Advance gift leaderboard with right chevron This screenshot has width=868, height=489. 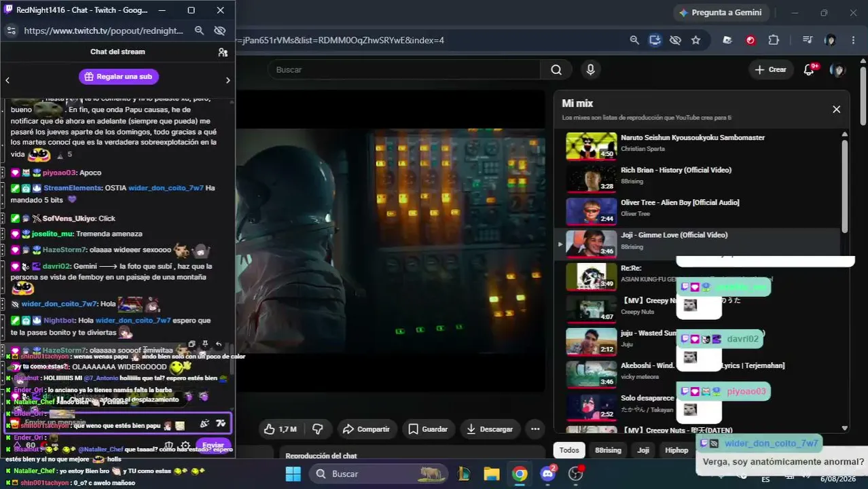click(228, 80)
